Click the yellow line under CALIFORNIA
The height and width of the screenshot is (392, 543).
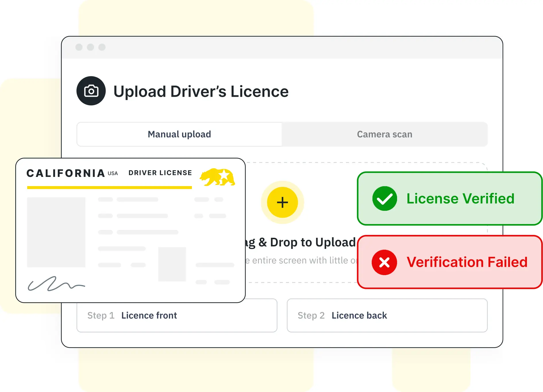109,188
